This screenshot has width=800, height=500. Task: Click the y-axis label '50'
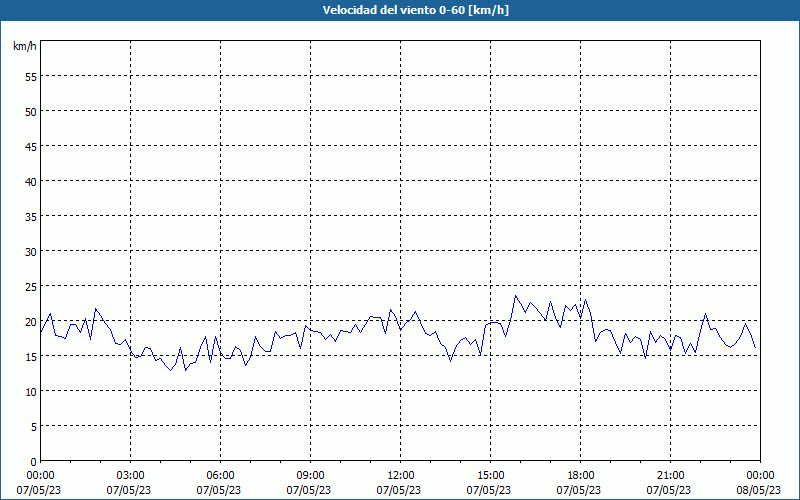(31, 112)
